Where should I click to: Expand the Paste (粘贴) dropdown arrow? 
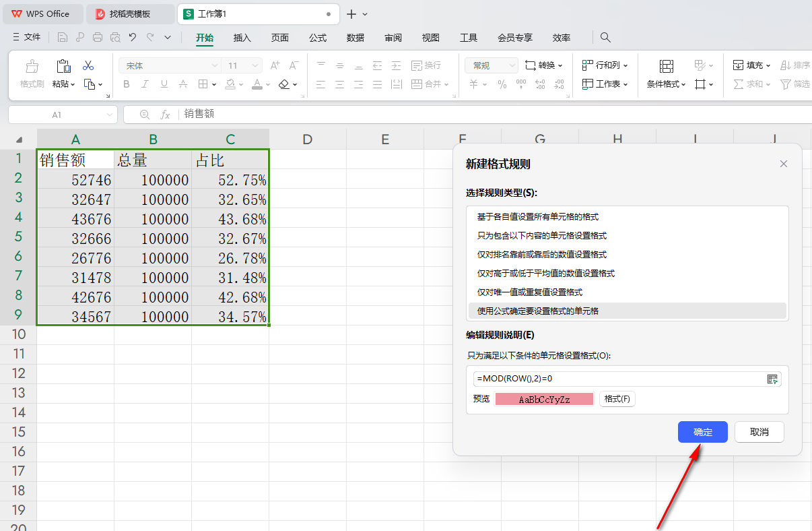(73, 84)
